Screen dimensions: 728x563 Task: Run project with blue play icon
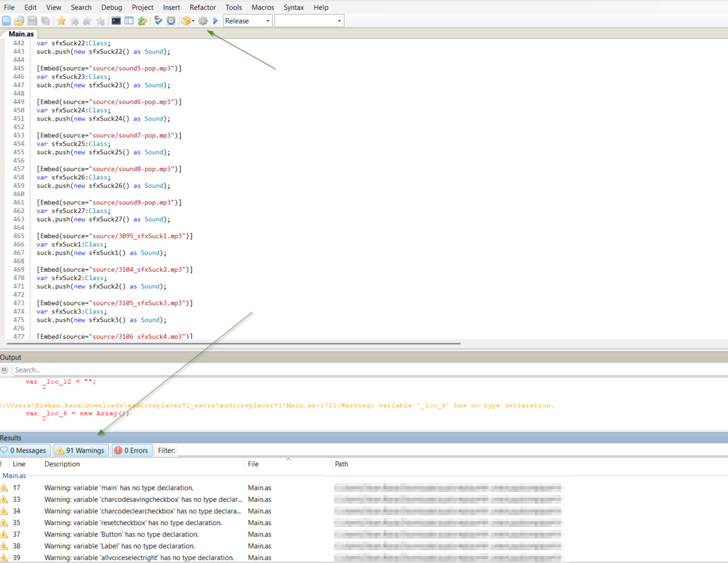[215, 21]
